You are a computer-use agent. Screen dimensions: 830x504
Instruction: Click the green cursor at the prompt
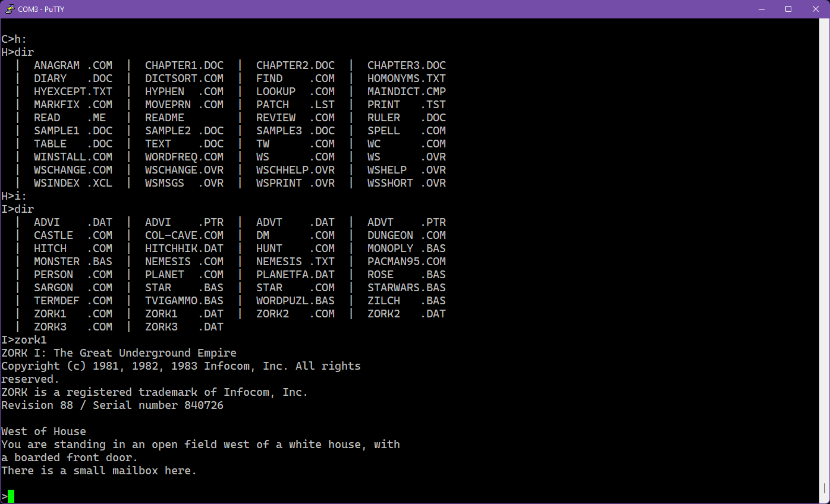coord(11,496)
